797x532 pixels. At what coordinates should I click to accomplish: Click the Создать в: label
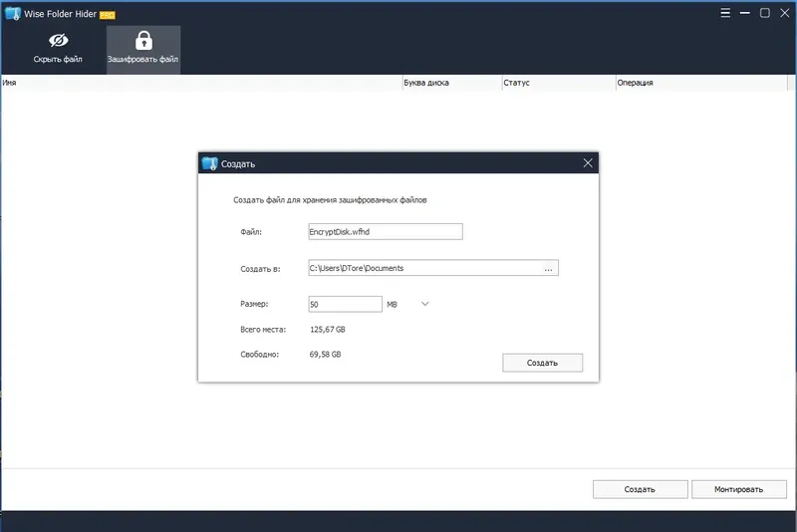(260, 269)
